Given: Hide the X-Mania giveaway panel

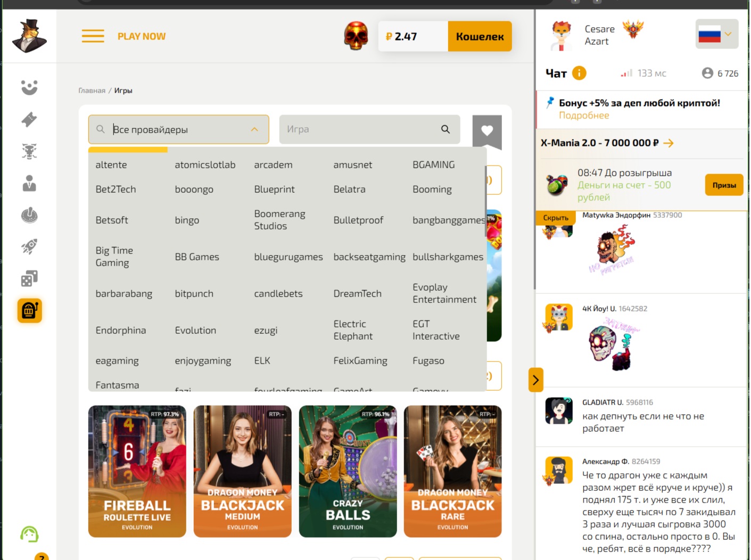Looking at the screenshot, I should tap(555, 218).
